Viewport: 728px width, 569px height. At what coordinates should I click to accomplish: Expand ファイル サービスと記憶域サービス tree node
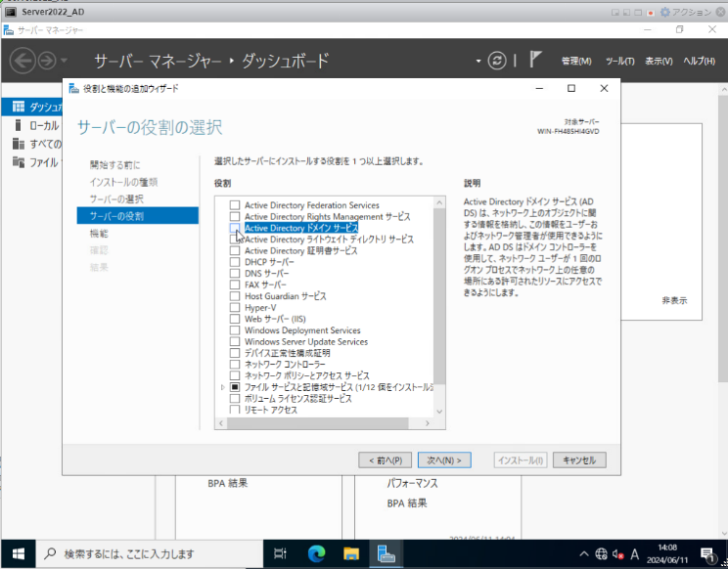(x=223, y=387)
